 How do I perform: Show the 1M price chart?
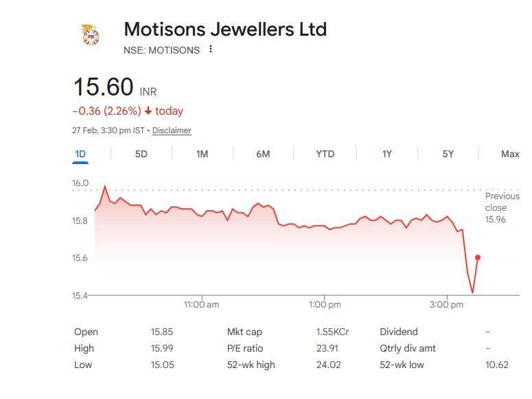click(202, 154)
